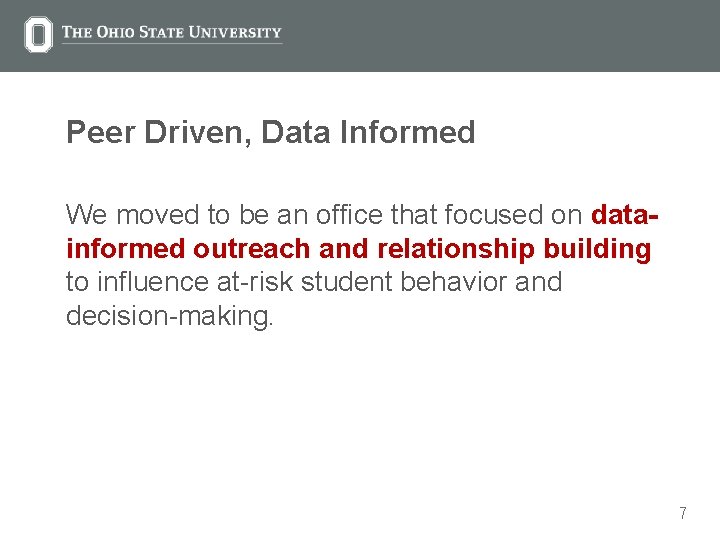Click the Ohio State block O logo
The height and width of the screenshot is (540, 720).
[x=39, y=34]
